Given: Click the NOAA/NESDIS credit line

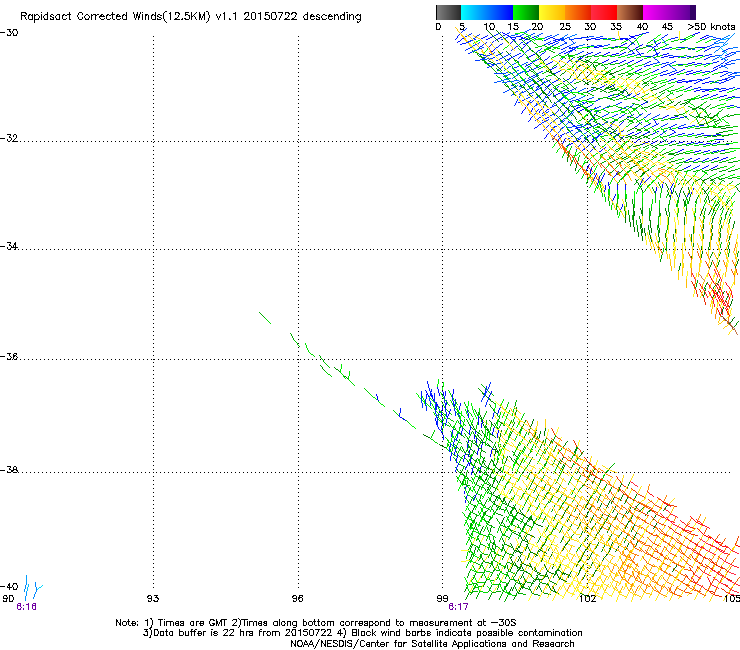Looking at the screenshot, I should [432, 644].
